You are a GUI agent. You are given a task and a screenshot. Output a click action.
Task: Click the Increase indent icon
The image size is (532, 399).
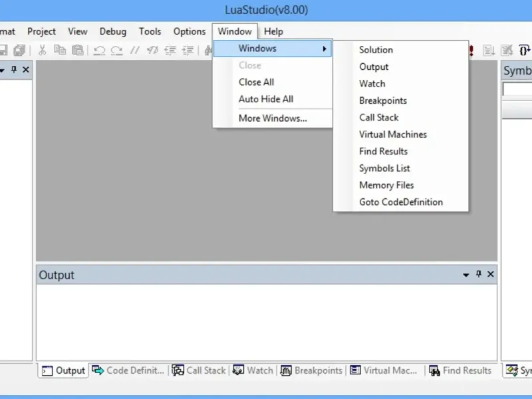188,51
